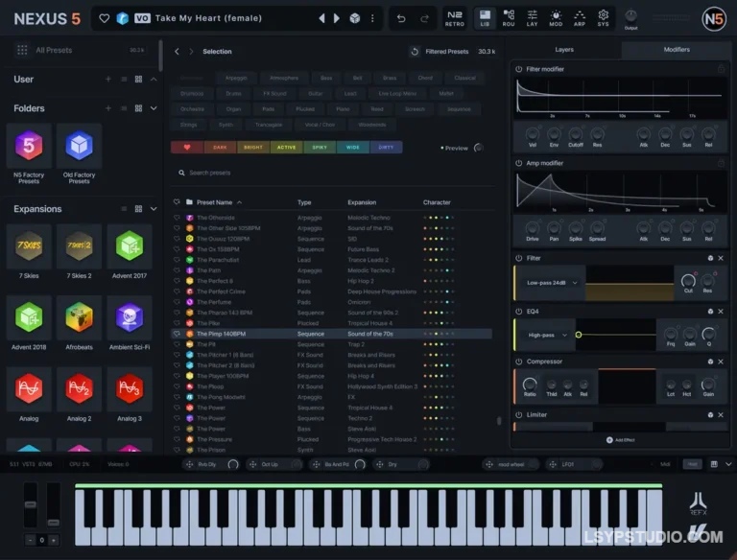Filter by the ACTIVE character tag
This screenshot has width=737, height=560.
[x=286, y=147]
